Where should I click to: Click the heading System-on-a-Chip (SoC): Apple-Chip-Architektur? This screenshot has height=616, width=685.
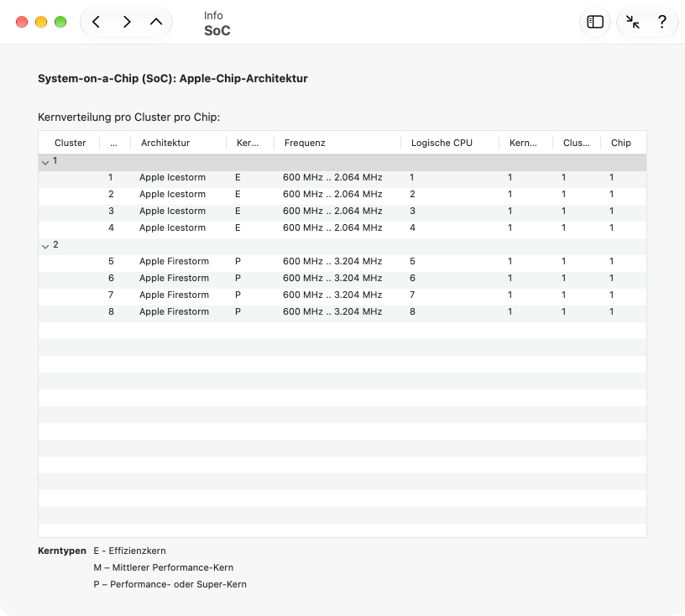(173, 79)
